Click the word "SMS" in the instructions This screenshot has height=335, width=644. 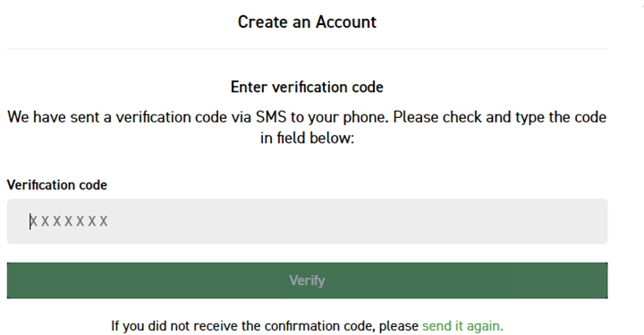coord(271,117)
